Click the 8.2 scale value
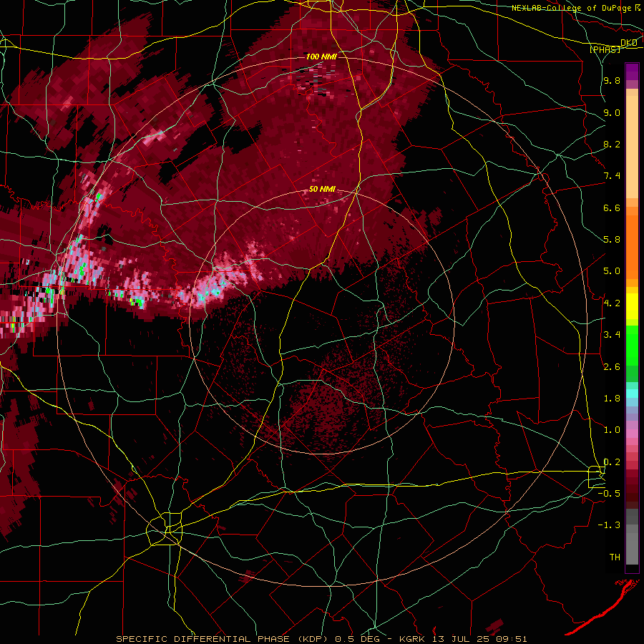Viewport: 644px width, 644px height. coord(612,145)
